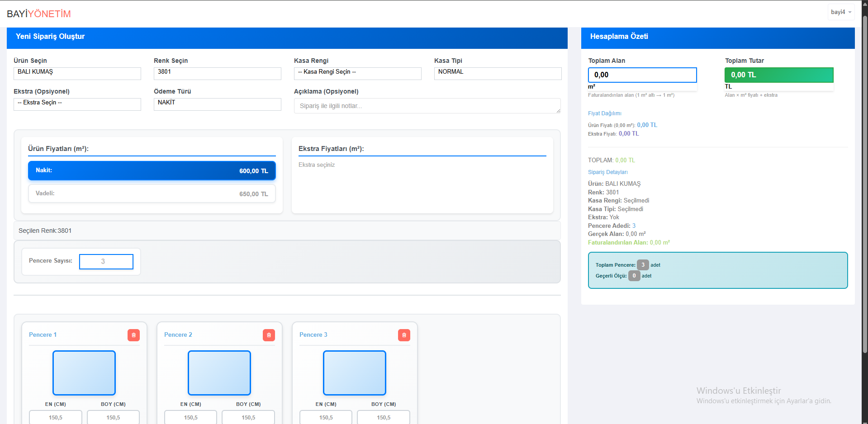Remove Pencere 3 using its trash icon
Screen dimensions: 868x424
point(404,335)
